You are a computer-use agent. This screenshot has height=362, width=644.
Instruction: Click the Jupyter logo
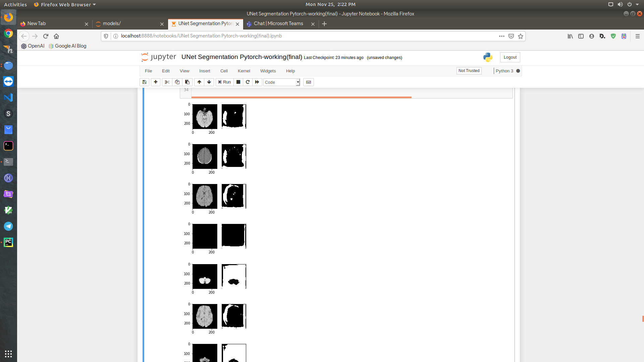(159, 57)
